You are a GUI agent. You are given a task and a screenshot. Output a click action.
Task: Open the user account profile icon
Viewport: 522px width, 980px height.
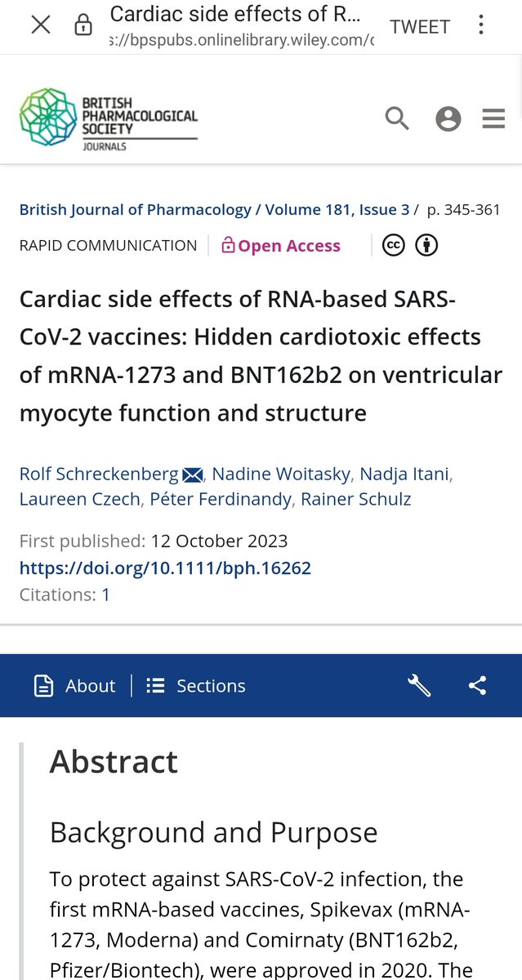tap(448, 119)
